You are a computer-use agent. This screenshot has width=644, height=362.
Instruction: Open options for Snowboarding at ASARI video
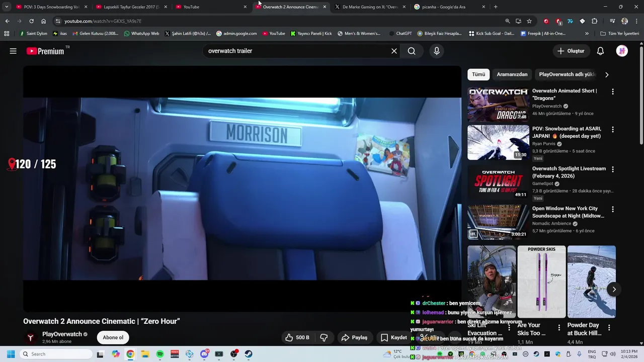pos(612,129)
